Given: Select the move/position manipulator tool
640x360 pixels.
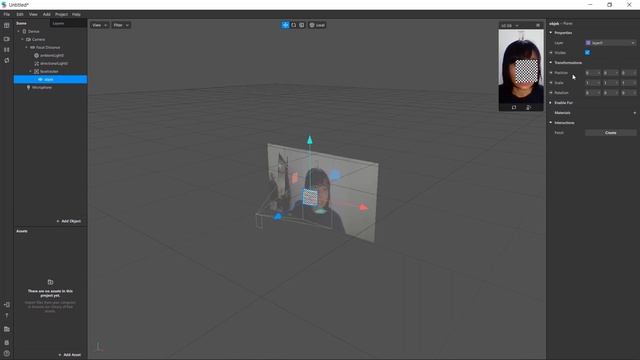Looking at the screenshot, I should click(285, 25).
